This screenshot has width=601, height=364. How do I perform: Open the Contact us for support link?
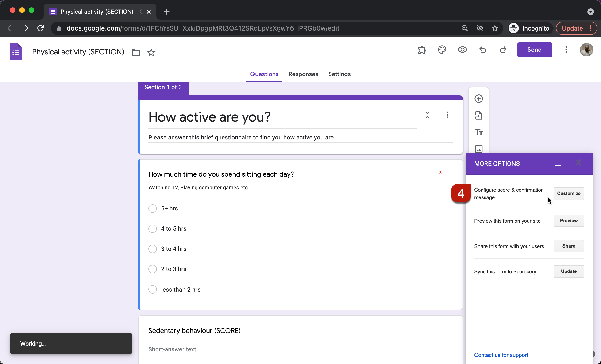[501, 355]
